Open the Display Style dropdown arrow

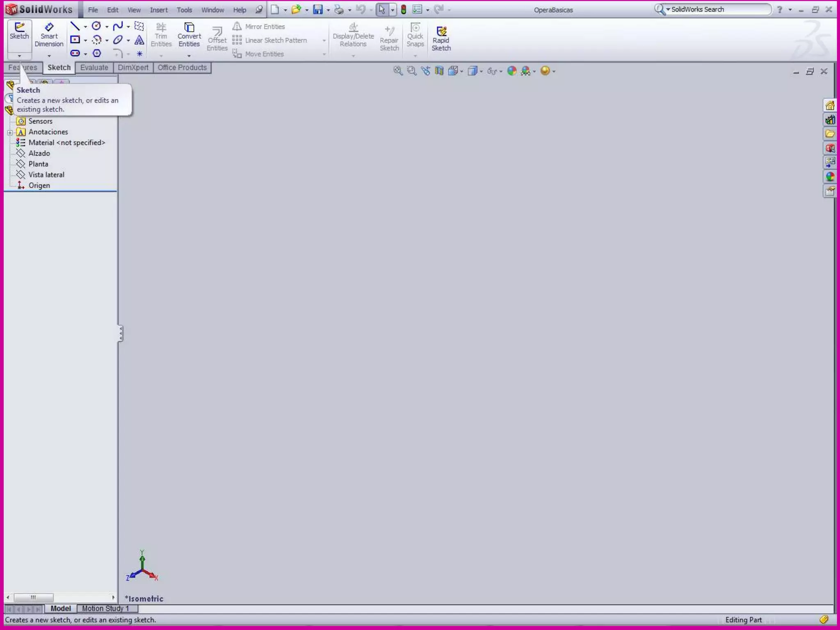(481, 71)
